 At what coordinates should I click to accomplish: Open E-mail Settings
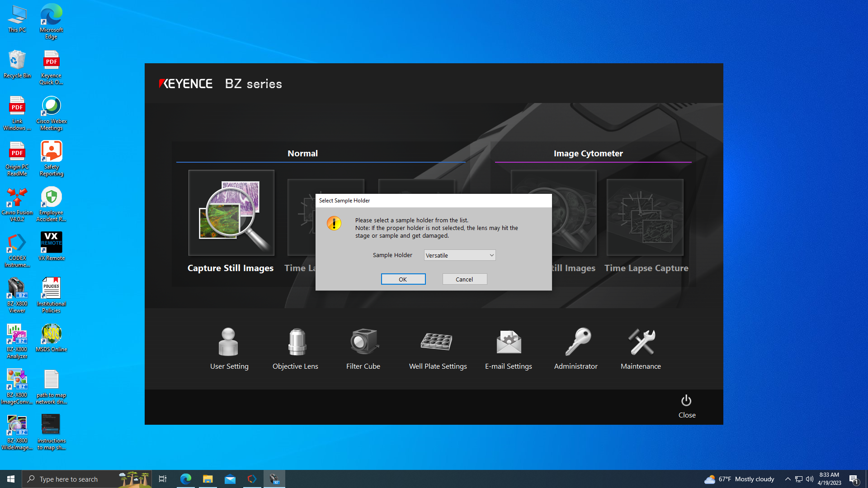tap(509, 342)
